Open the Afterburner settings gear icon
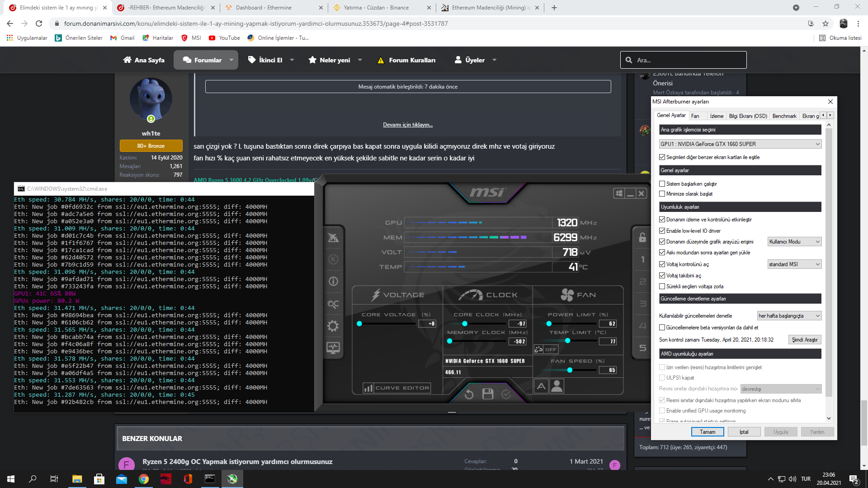Viewport: 868px width, 488px height. [333, 326]
